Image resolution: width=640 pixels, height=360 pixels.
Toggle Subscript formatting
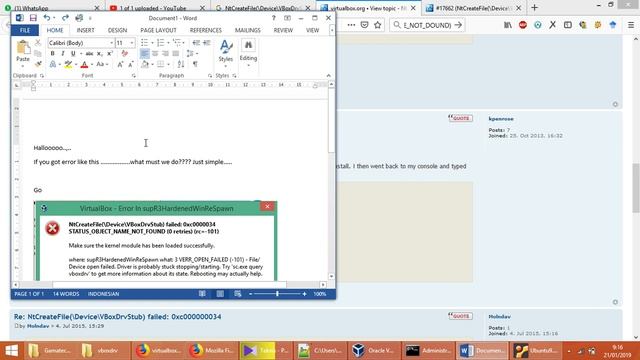point(100,53)
